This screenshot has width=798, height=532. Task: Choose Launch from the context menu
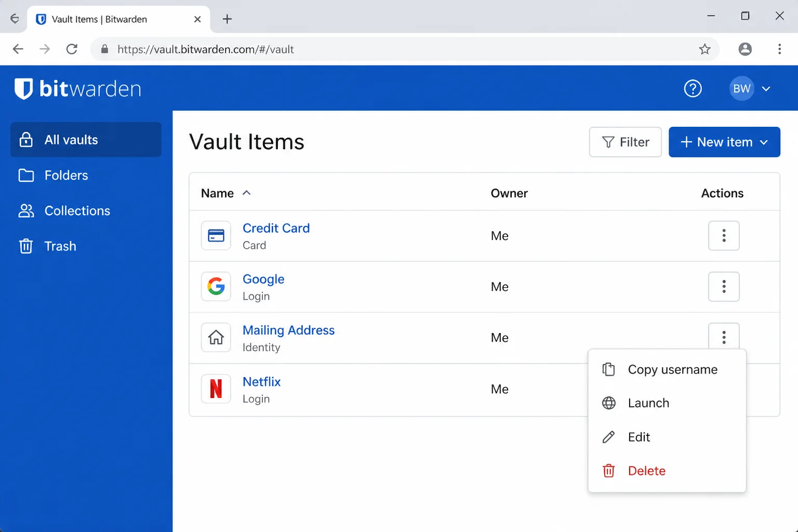tap(667, 403)
